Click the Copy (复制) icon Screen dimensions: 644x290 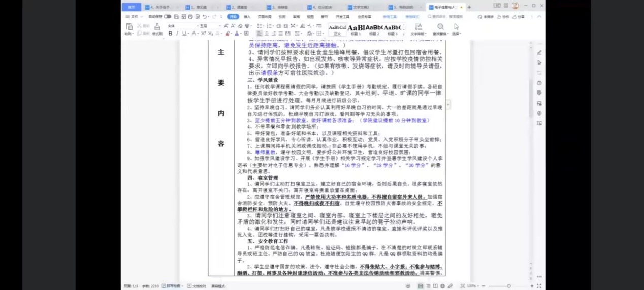(x=143, y=34)
